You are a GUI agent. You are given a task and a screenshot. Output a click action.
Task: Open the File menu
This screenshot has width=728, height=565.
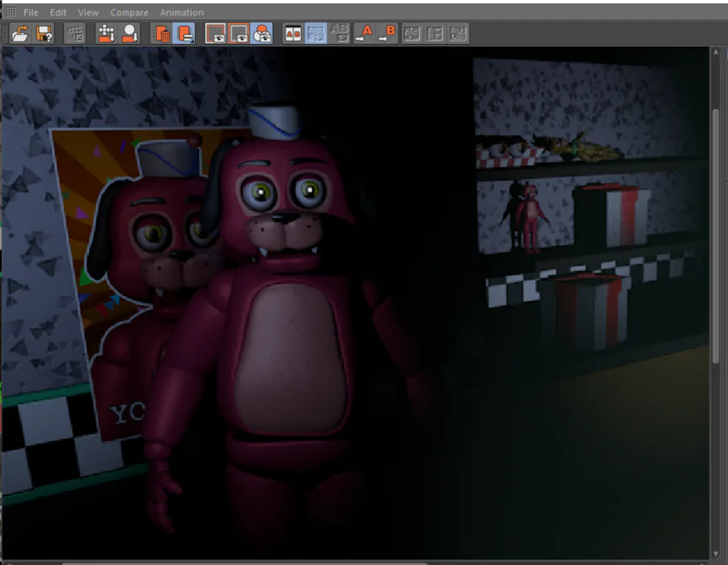31,12
